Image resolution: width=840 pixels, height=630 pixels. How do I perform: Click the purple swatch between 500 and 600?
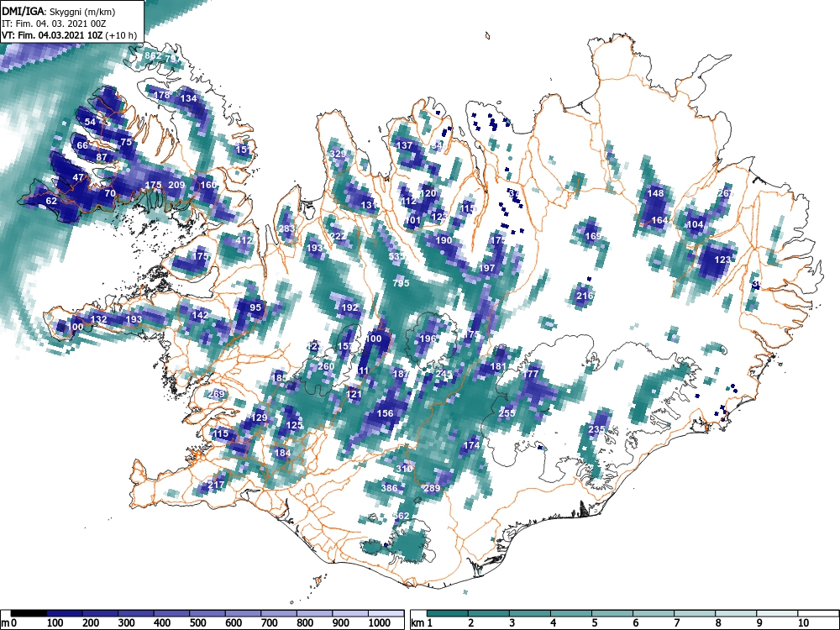pyautogui.click(x=207, y=613)
